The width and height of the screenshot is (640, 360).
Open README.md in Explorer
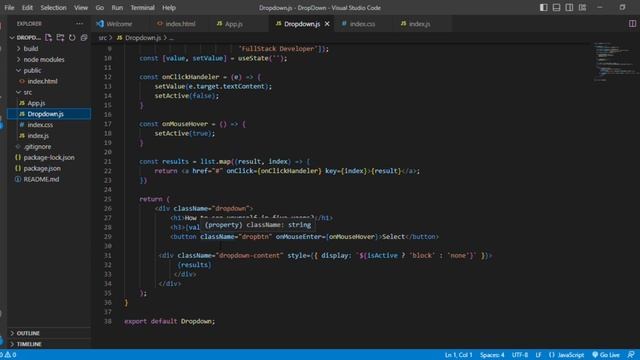(x=41, y=179)
